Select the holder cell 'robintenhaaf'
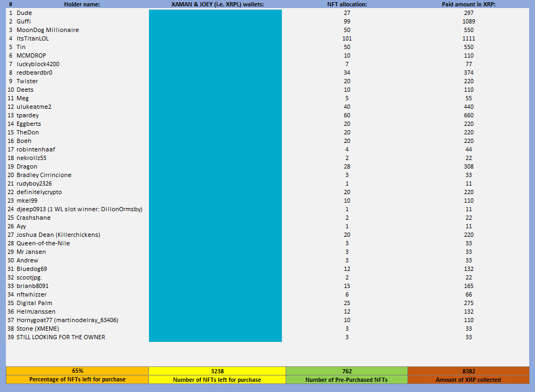The width and height of the screenshot is (535, 392). click(36, 149)
